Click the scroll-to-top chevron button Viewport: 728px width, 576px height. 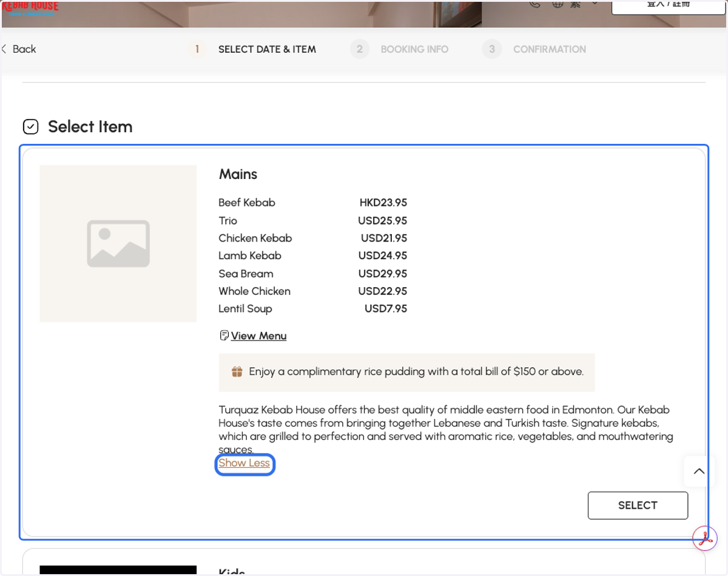[x=699, y=471]
